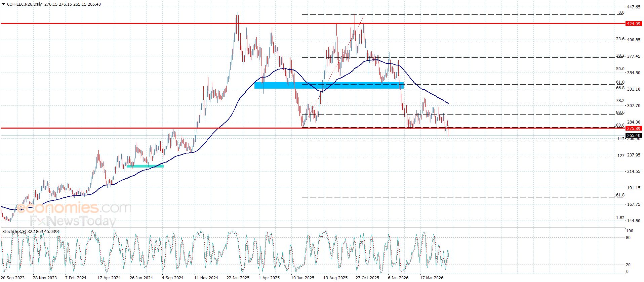Select the blue rectangle zone near 61.8 level

coord(329,85)
